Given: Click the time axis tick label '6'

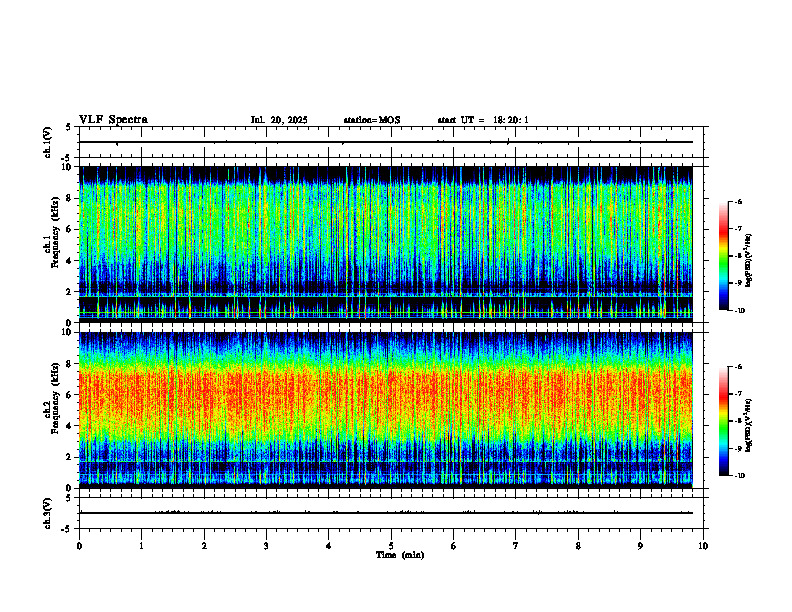Looking at the screenshot, I should [x=454, y=546].
